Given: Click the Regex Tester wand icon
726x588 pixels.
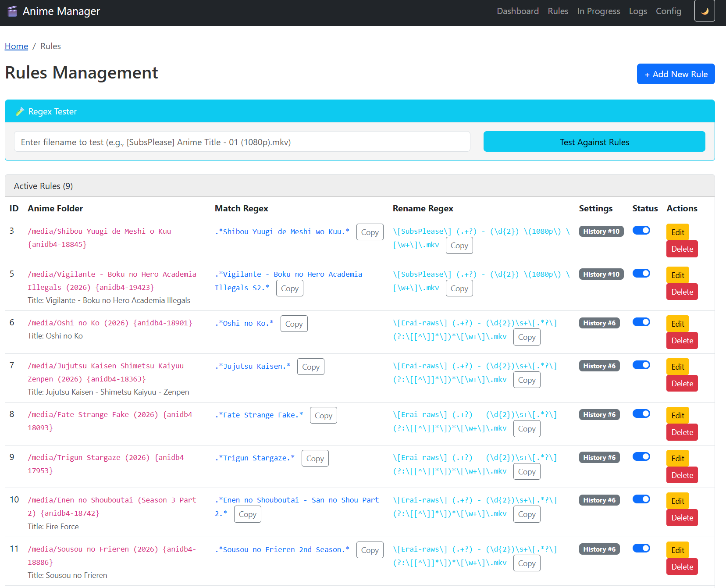Looking at the screenshot, I should [x=19, y=111].
